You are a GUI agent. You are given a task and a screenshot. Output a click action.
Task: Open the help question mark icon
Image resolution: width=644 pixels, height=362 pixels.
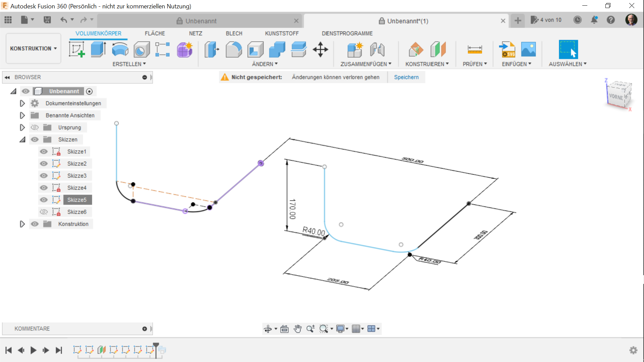pyautogui.click(x=611, y=20)
